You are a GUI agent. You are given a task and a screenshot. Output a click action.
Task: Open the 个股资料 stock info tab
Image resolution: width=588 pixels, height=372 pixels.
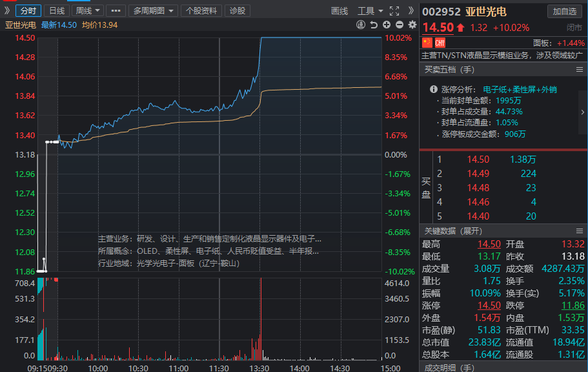pos(201,10)
